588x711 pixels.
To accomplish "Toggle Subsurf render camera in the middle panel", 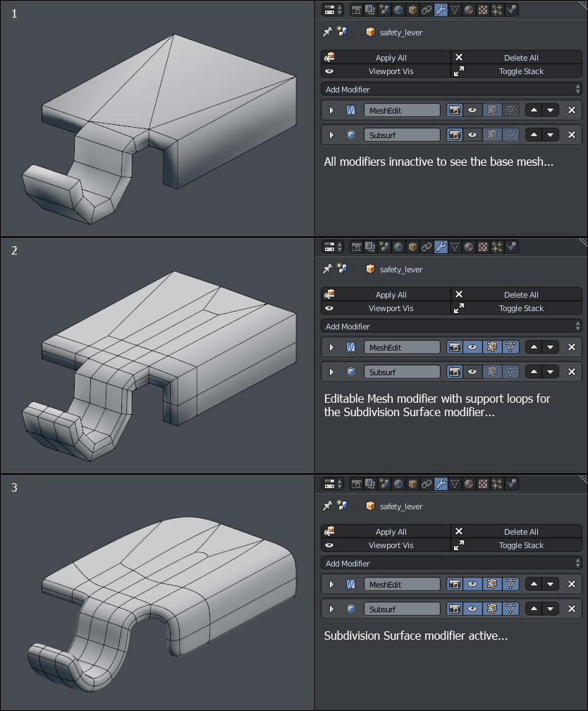I will click(x=455, y=372).
